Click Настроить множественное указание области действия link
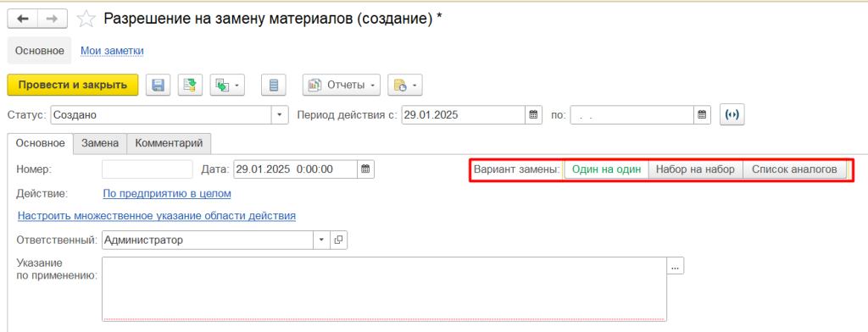Screen dimensions: 868x332 pyautogui.click(x=157, y=216)
